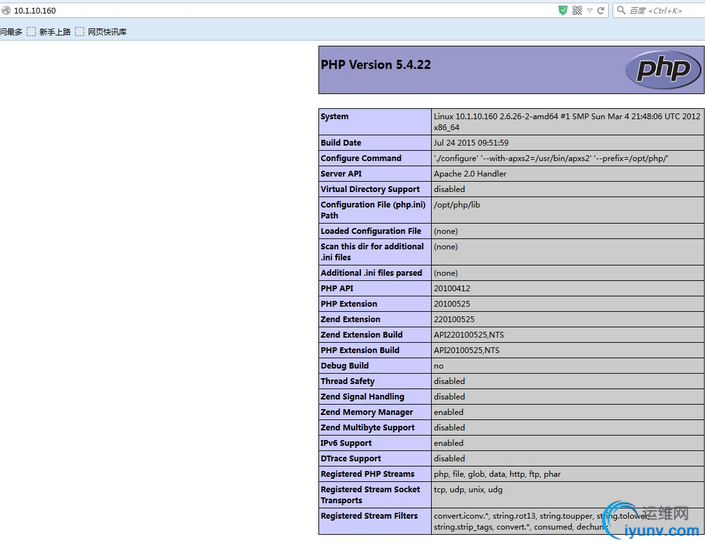Select the PHP API value 20100412

tap(452, 289)
